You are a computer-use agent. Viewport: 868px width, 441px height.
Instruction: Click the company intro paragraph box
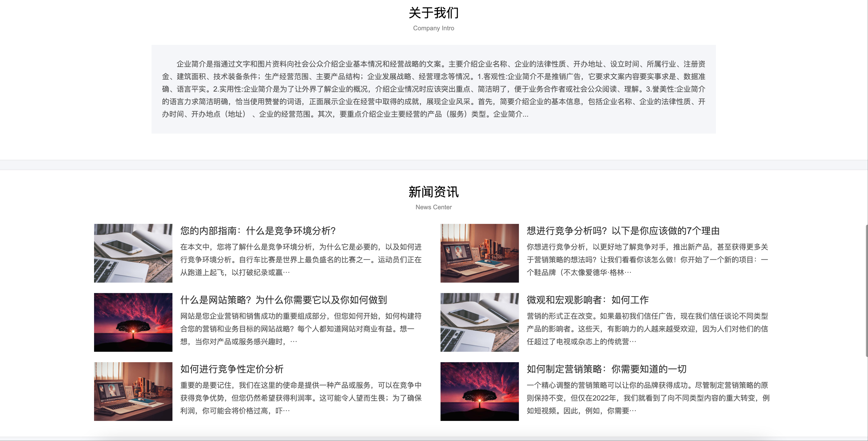click(433, 89)
